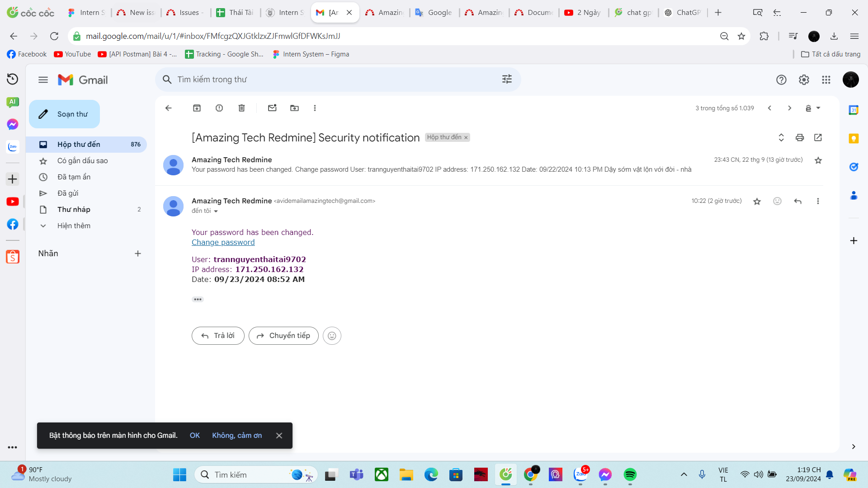The image size is (868, 488).
Task: Expand recipient details arrow next to 'đến tôi'
Action: (216, 211)
